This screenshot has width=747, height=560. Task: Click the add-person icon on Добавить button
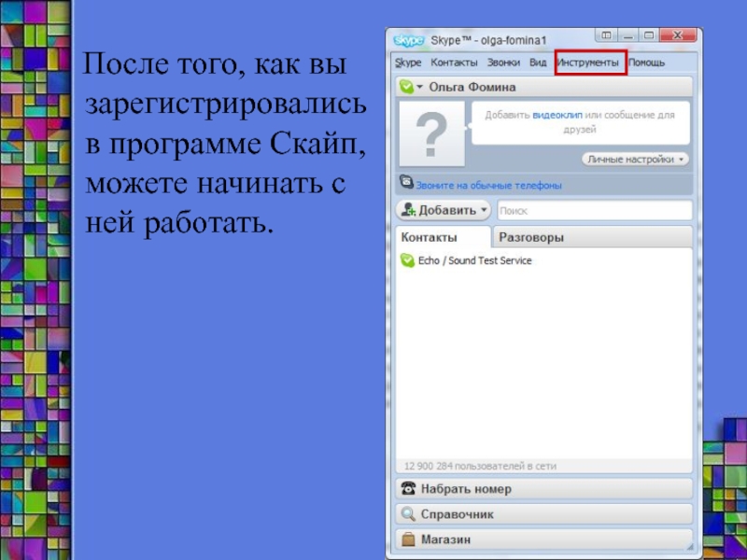point(408,210)
